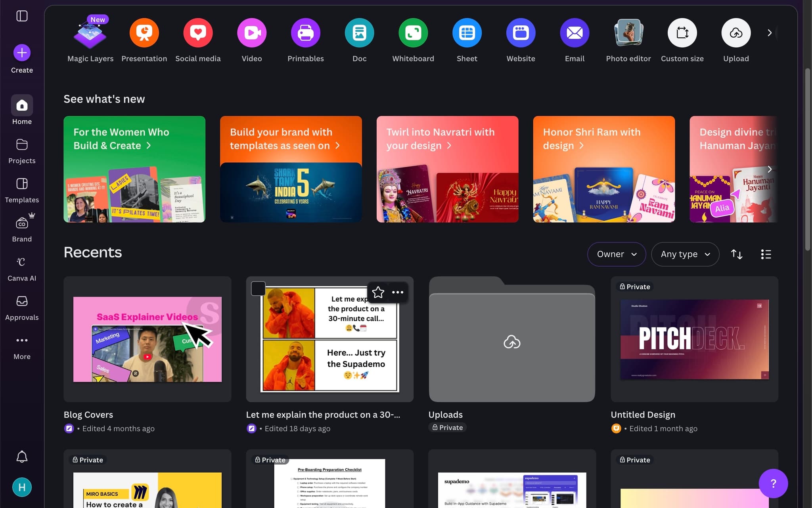Open the Pitch Deck Untitled Design thumbnail

coord(694,339)
